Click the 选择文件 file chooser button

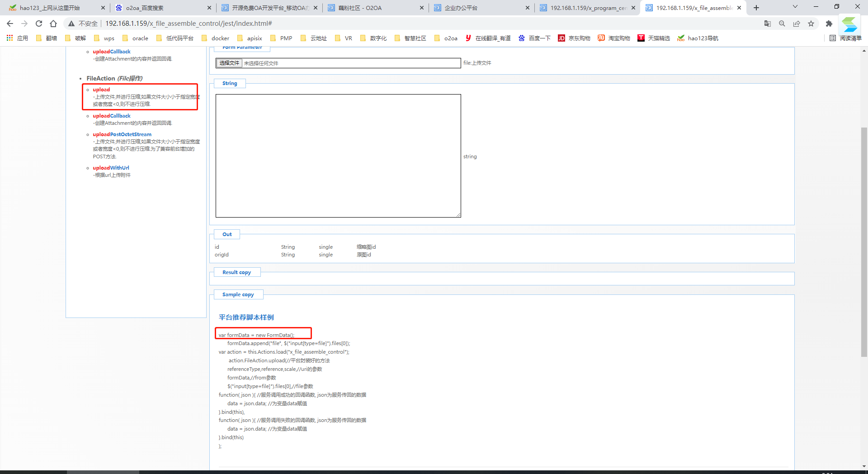pos(229,63)
